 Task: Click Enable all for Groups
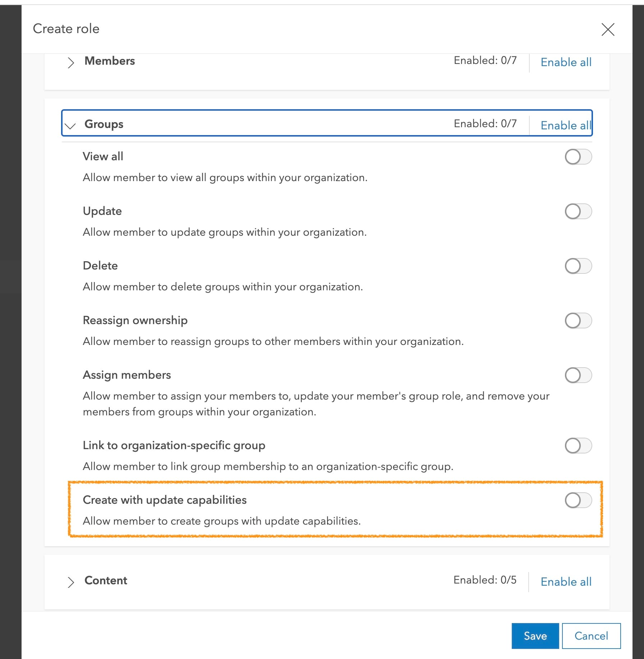click(x=566, y=125)
